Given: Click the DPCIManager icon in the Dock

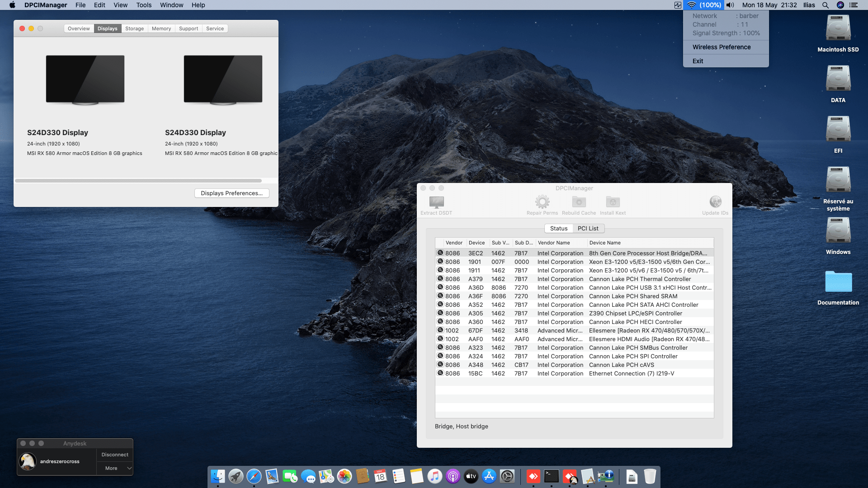Looking at the screenshot, I should [606, 476].
